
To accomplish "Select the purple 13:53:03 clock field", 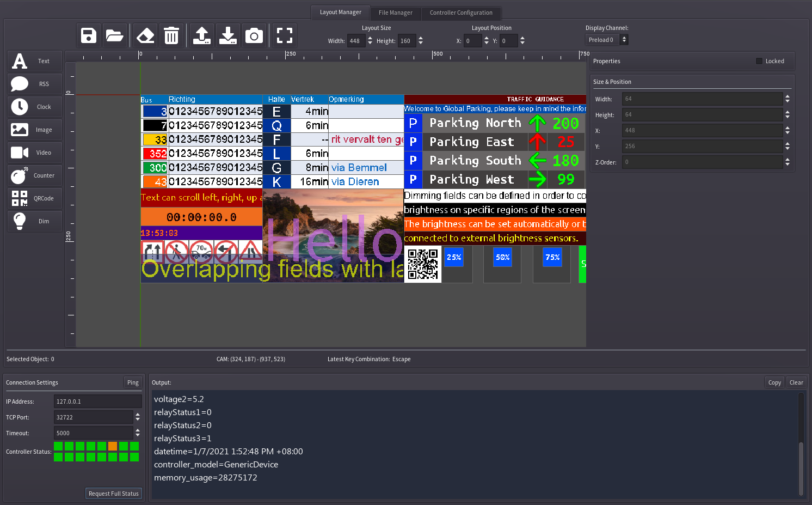I will [x=201, y=233].
